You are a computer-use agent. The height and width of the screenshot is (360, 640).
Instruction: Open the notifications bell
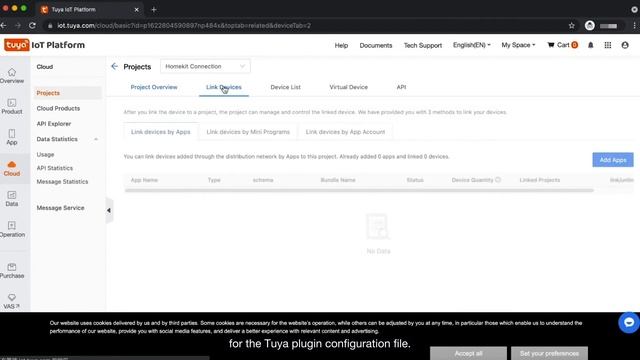pos(590,45)
